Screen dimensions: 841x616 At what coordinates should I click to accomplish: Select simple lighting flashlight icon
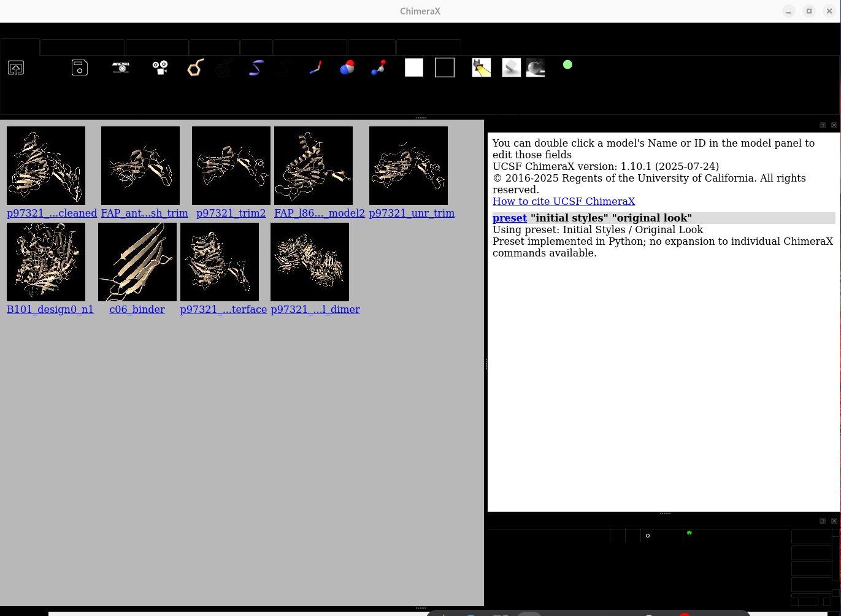coord(482,67)
